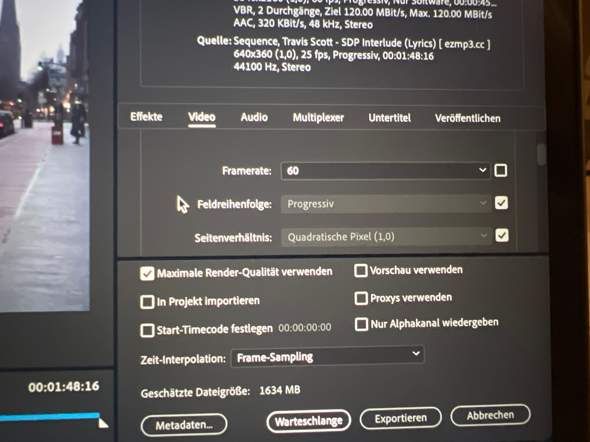Viewport: 590px width, 442px height.
Task: Open the Metadaten dialog
Action: click(184, 425)
